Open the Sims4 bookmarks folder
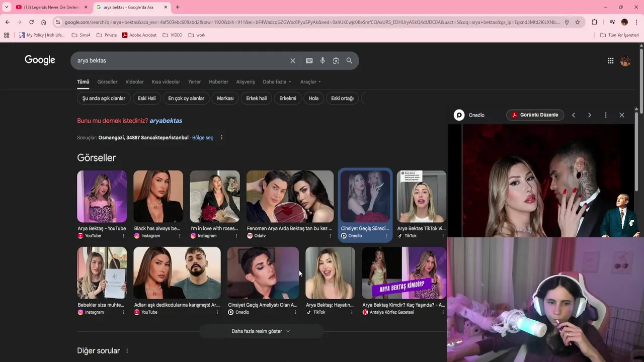This screenshot has width=644, height=362. (81, 35)
